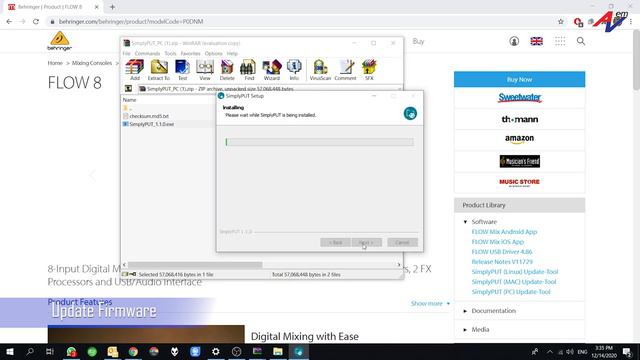640x360 pixels.
Task: Click the Extract To toolbar icon
Action: [x=159, y=70]
